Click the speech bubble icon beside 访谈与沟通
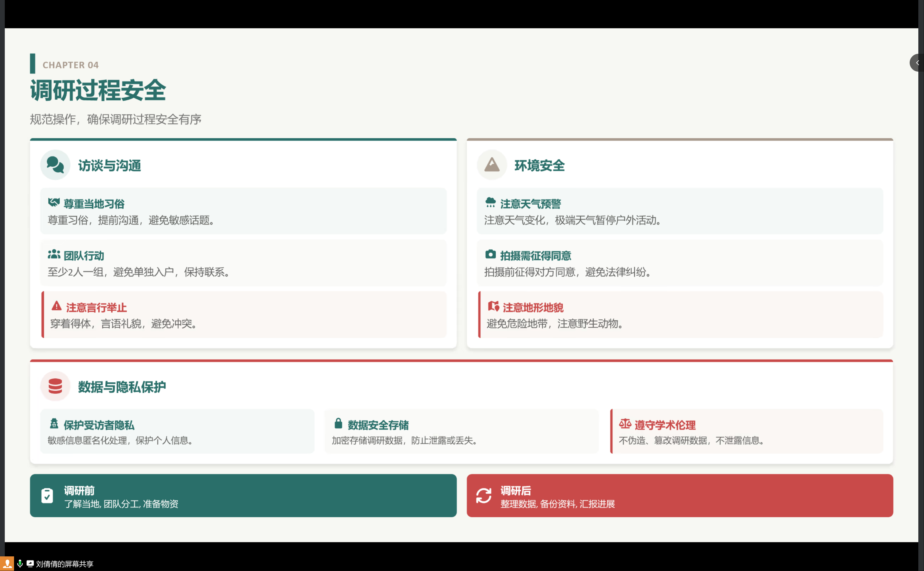 55,165
